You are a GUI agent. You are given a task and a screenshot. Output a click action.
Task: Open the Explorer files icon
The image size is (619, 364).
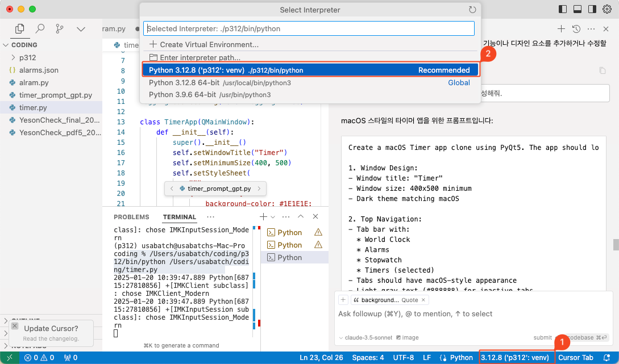[x=19, y=29]
